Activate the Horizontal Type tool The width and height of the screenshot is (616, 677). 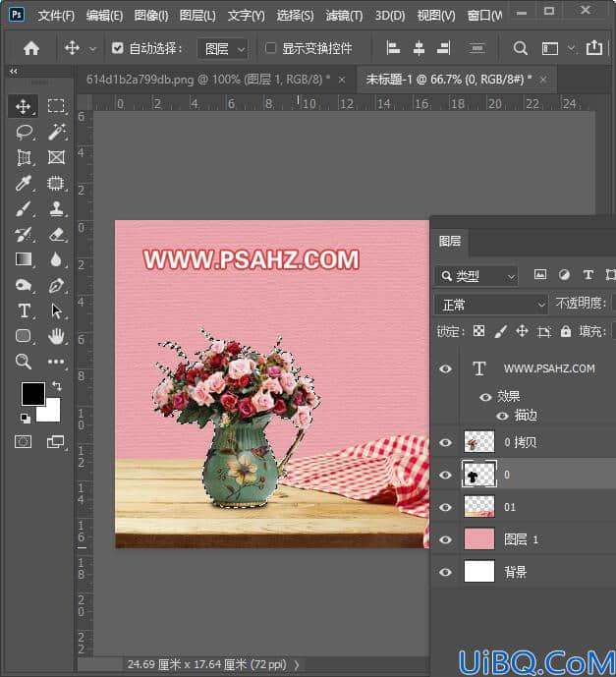pos(24,310)
